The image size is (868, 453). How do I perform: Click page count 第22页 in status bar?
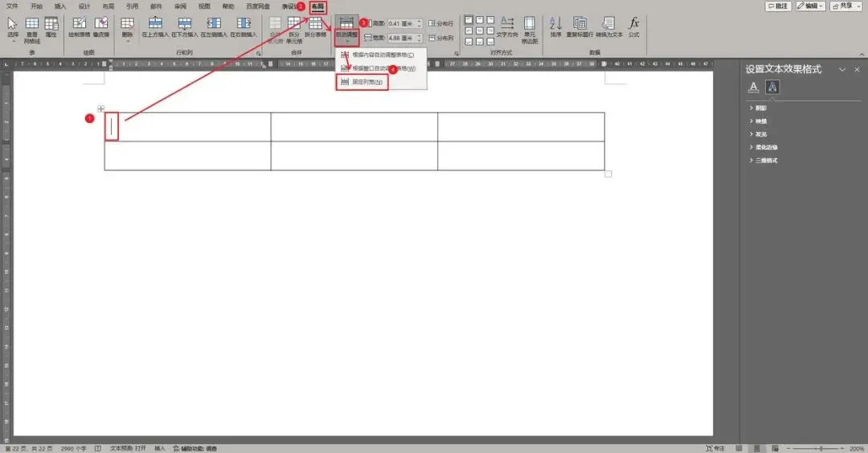[28, 448]
